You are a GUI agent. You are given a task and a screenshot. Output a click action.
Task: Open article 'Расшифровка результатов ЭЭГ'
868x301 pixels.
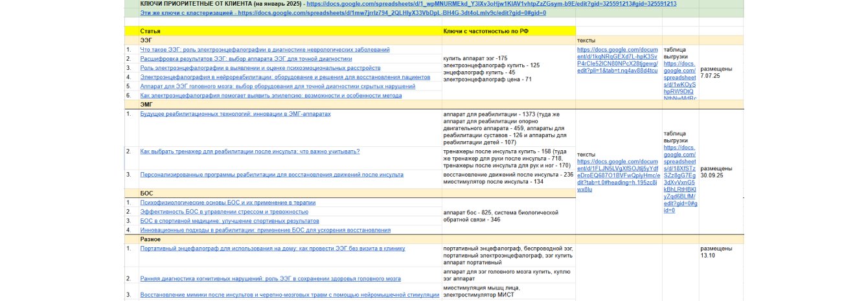pos(246,58)
